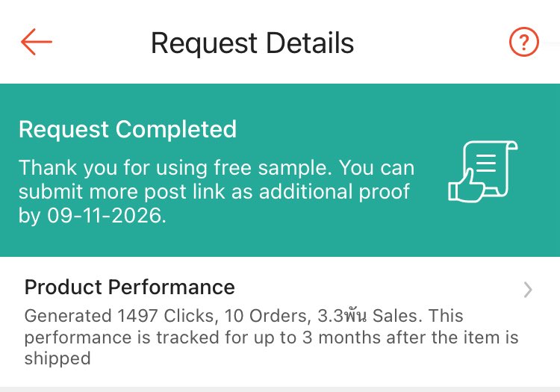Click the gray divider below Product Performance

point(280,389)
